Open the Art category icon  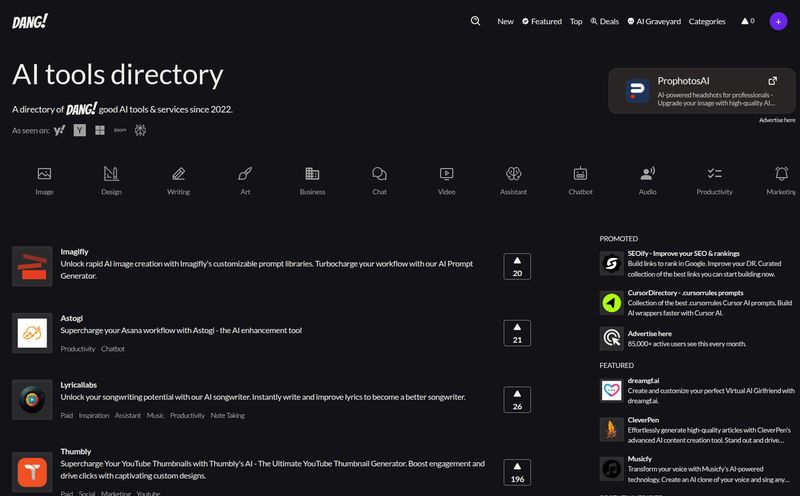click(245, 173)
